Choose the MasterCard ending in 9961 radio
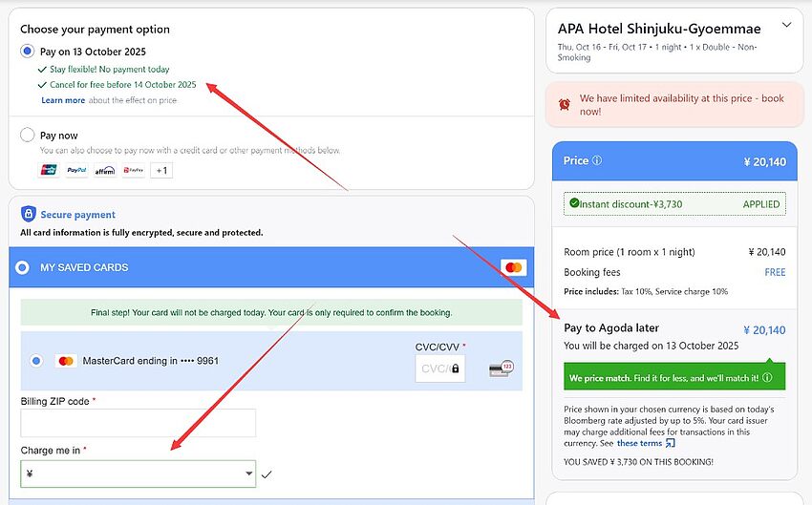This screenshot has height=505, width=812. pos(36,361)
